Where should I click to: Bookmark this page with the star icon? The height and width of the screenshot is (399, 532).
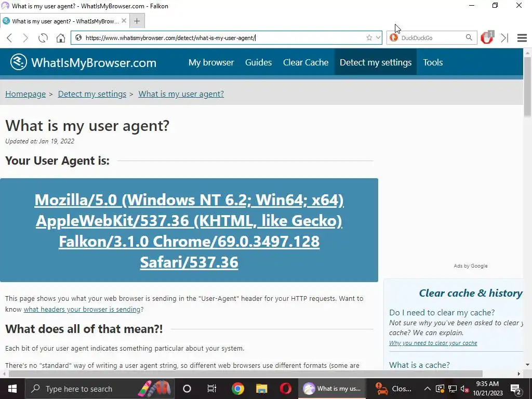pos(369,37)
